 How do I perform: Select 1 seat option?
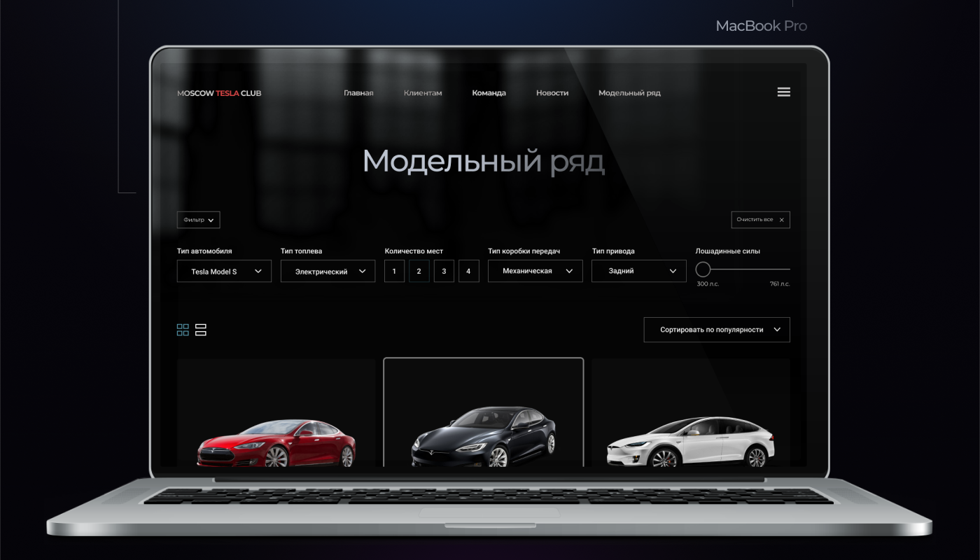(x=394, y=271)
